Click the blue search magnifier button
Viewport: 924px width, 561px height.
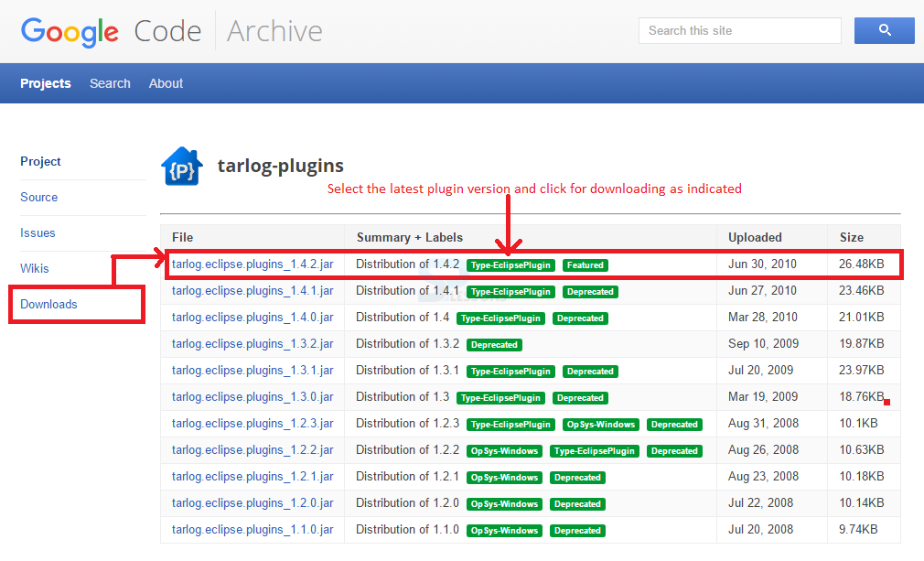[884, 30]
